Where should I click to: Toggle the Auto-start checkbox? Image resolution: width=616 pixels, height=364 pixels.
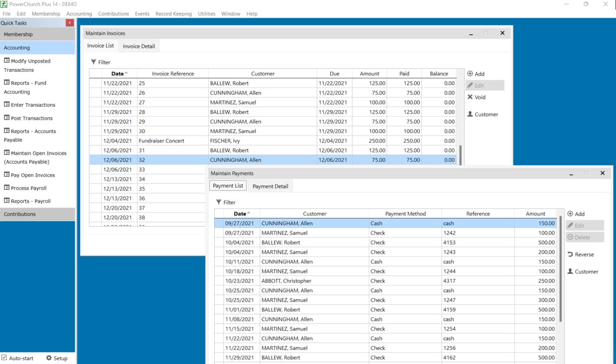[4, 358]
